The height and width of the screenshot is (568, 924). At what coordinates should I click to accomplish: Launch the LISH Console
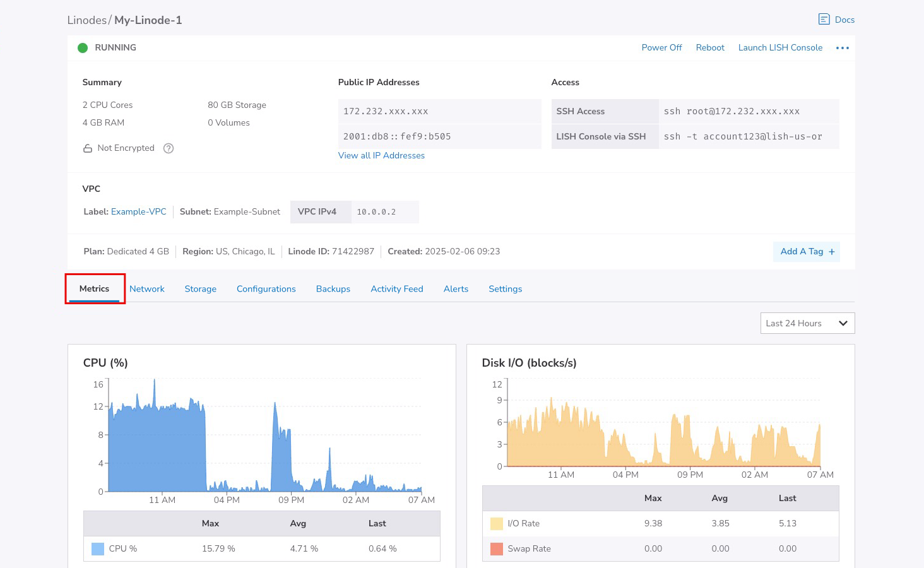point(780,48)
